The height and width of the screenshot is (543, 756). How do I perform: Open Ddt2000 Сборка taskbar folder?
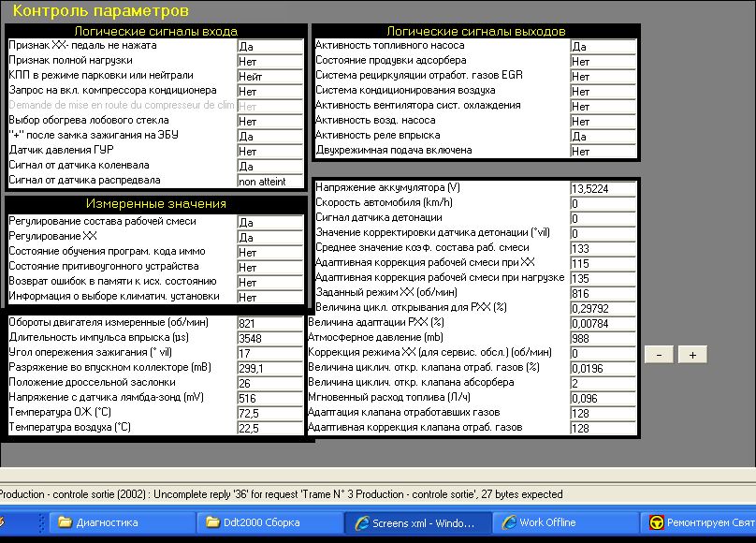pyautogui.click(x=270, y=522)
